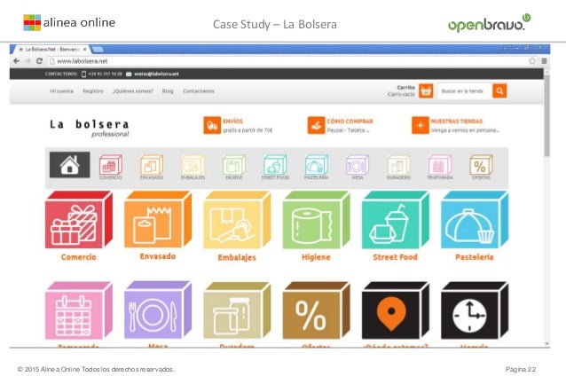Open a new browser tab
The image size is (566, 392).
point(98,49)
